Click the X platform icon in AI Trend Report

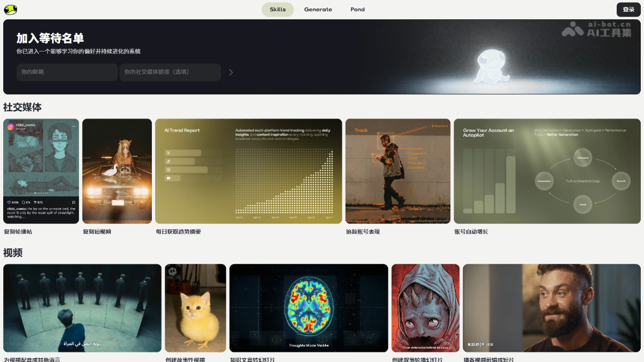pos(169,153)
